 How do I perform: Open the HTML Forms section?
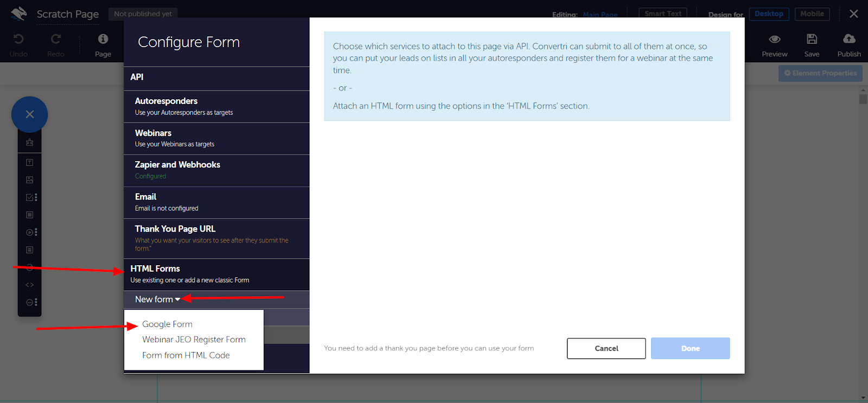[x=216, y=274]
